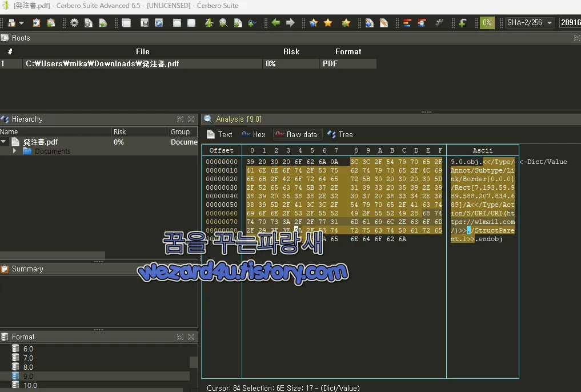Click the floppy disk save icon
581x392 pixels.
pos(145,23)
